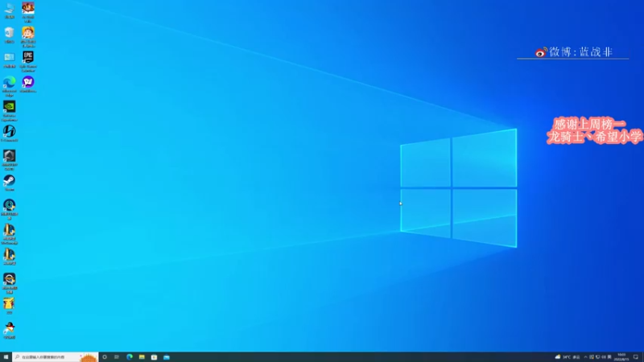644x362 pixels.
Task: Show hidden system tray icons
Action: point(586,357)
